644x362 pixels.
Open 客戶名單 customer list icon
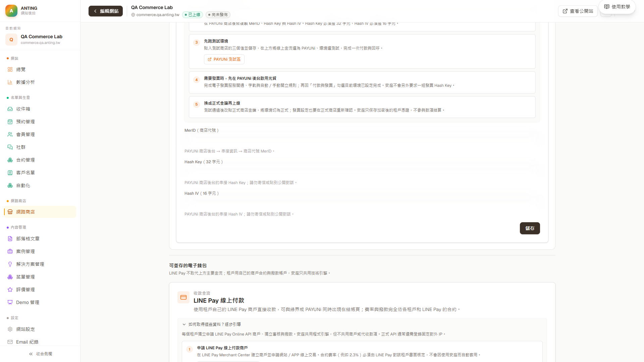tap(10, 173)
